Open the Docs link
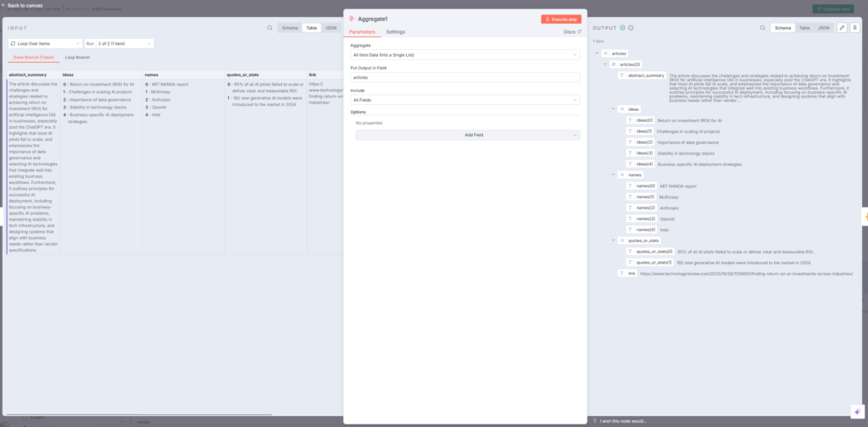This screenshot has width=868, height=427. tap(572, 31)
